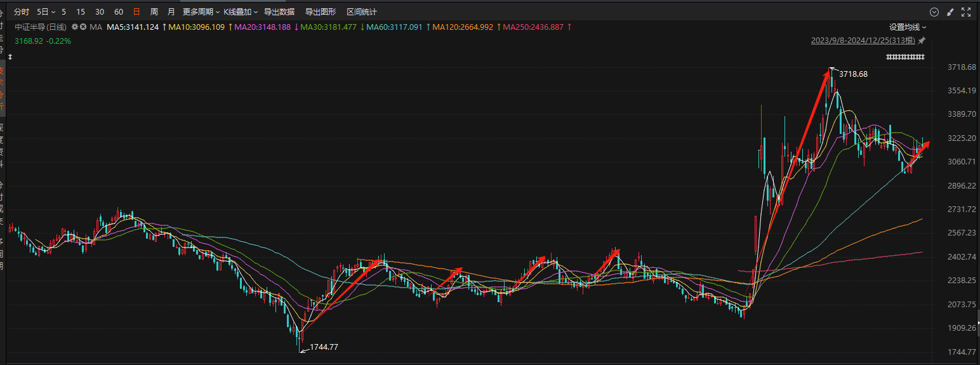Screen dimensions: 980x365
Task: Click the drawing brush tool icon
Action: [950, 12]
